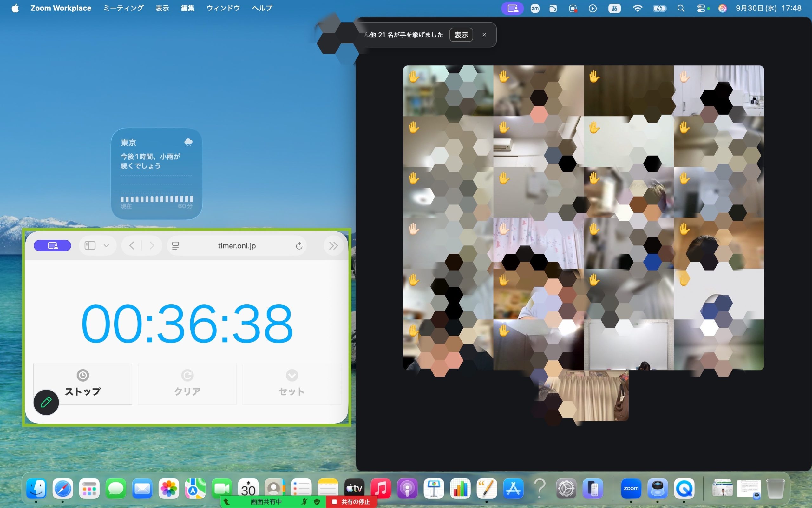Screen dimensions: 812x508
Task: Open the ウィンドウ menu
Action: point(223,8)
